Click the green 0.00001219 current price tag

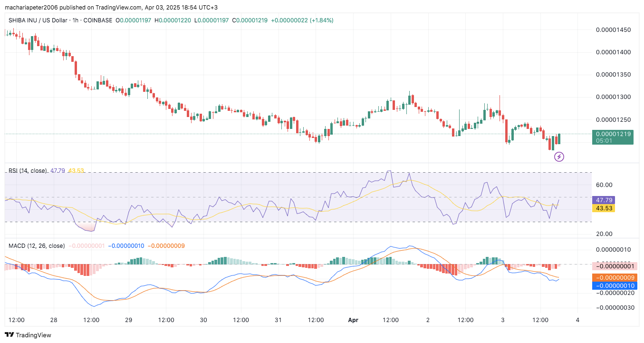pyautogui.click(x=613, y=137)
